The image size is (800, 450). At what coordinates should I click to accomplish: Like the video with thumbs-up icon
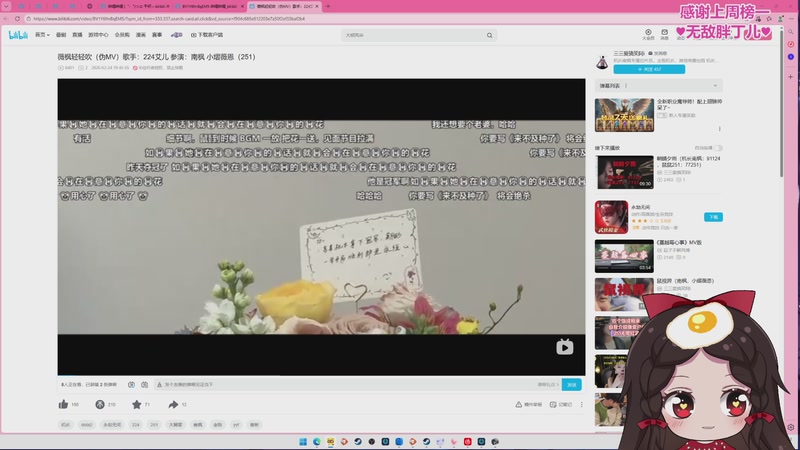[63, 405]
